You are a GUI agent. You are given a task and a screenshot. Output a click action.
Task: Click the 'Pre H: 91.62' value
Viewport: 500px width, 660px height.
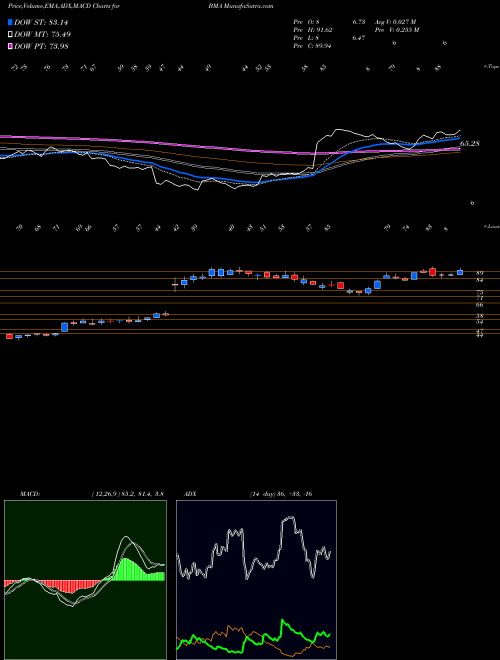(x=313, y=30)
